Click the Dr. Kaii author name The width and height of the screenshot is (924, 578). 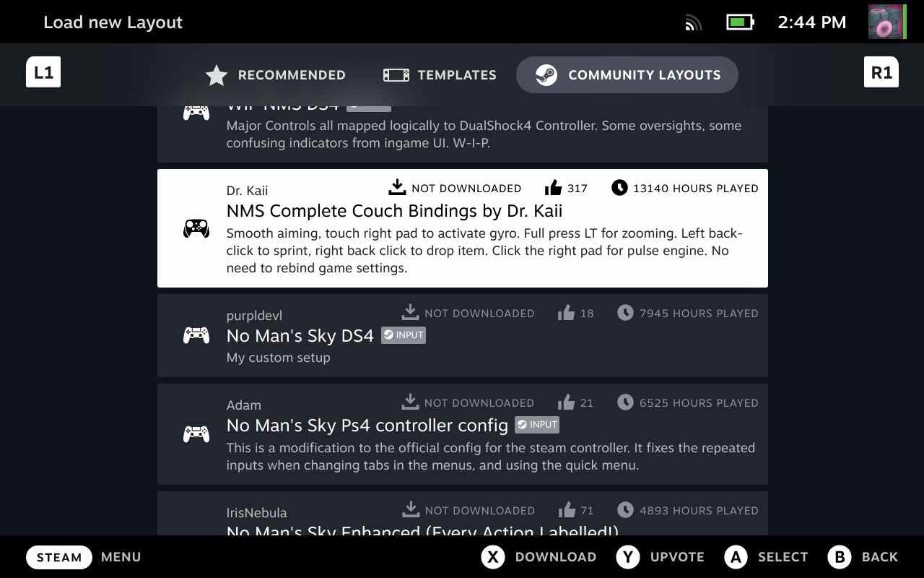[248, 191]
